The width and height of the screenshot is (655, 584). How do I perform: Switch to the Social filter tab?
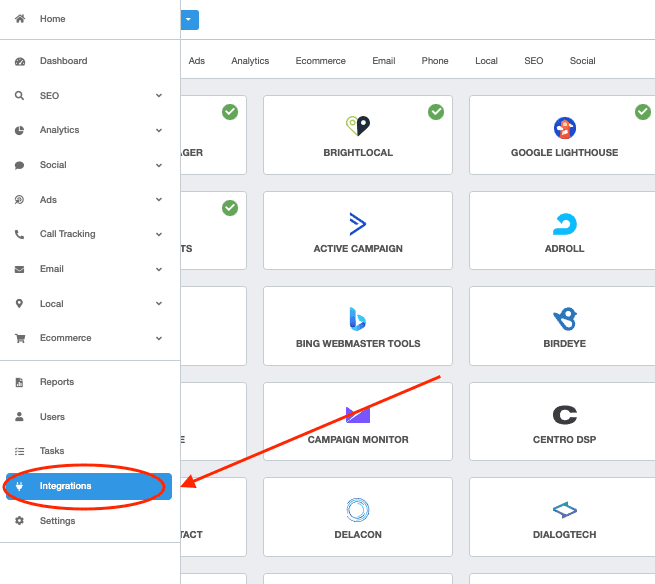point(582,61)
